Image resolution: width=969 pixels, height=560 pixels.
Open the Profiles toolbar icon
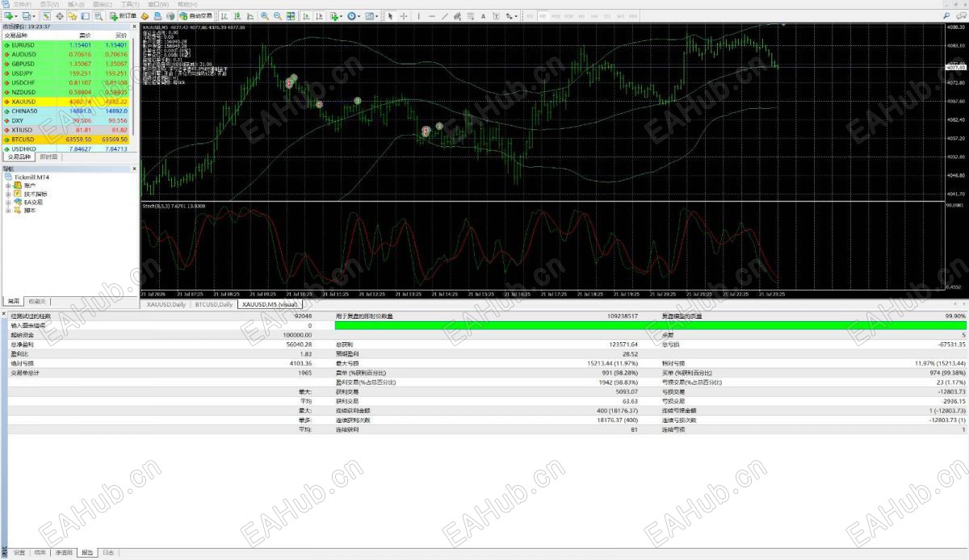pyautogui.click(x=27, y=16)
